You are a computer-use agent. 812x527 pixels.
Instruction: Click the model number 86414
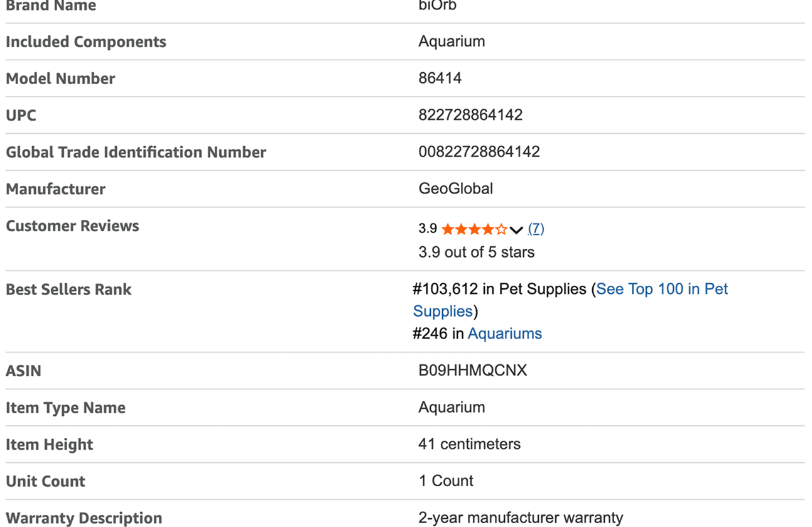440,79
